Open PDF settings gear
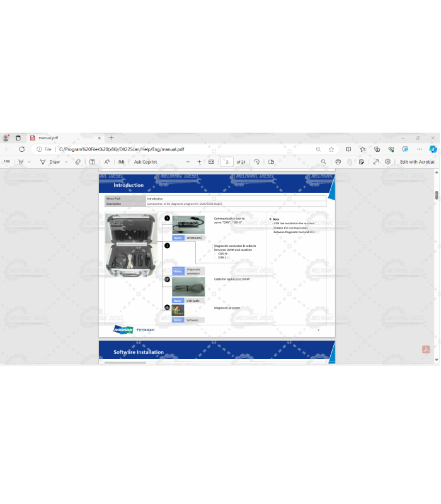This screenshot has width=441, height=504. (387, 162)
